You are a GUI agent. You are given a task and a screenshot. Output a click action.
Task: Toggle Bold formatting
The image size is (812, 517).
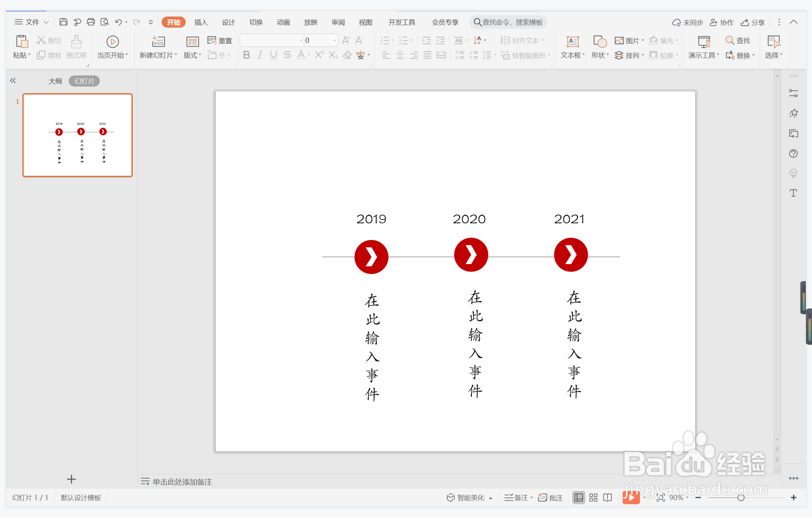[246, 55]
